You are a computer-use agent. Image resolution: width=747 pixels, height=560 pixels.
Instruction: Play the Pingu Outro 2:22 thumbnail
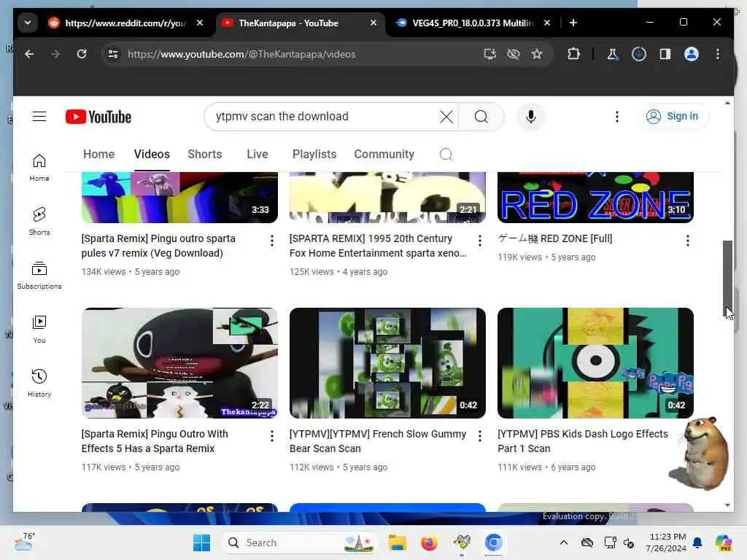pyautogui.click(x=179, y=363)
